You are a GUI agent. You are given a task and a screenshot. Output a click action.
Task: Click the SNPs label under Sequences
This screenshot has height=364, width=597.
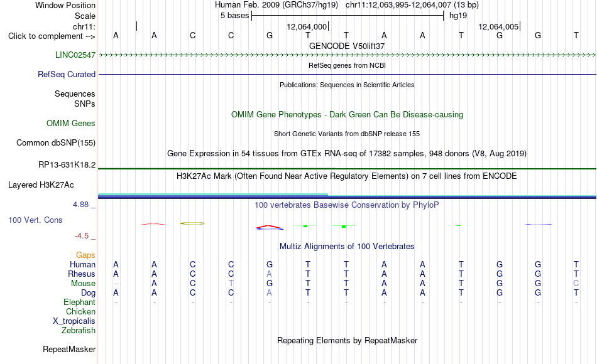click(85, 104)
